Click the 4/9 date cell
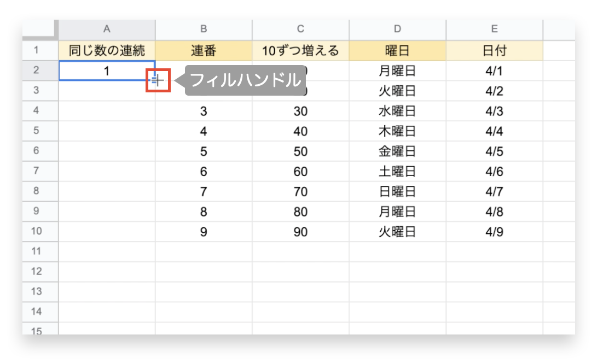 pyautogui.click(x=494, y=231)
